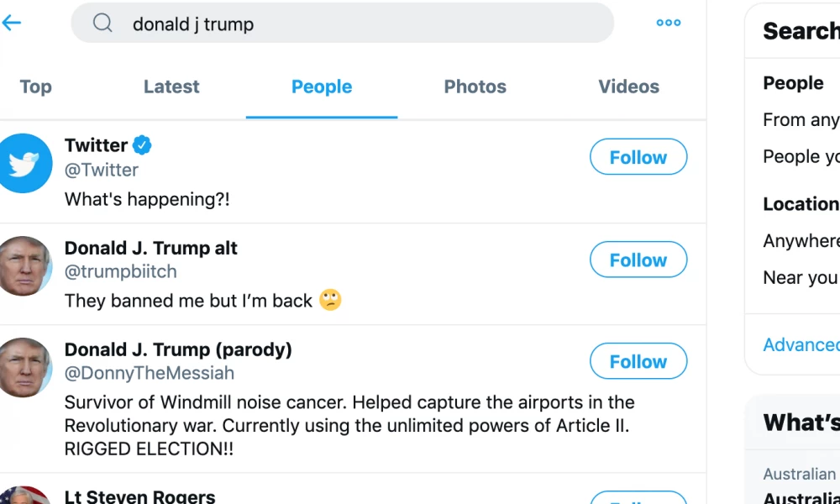Screen dimensions: 840x504
Task: Follow Donald J. Trump alt account
Action: tap(638, 260)
